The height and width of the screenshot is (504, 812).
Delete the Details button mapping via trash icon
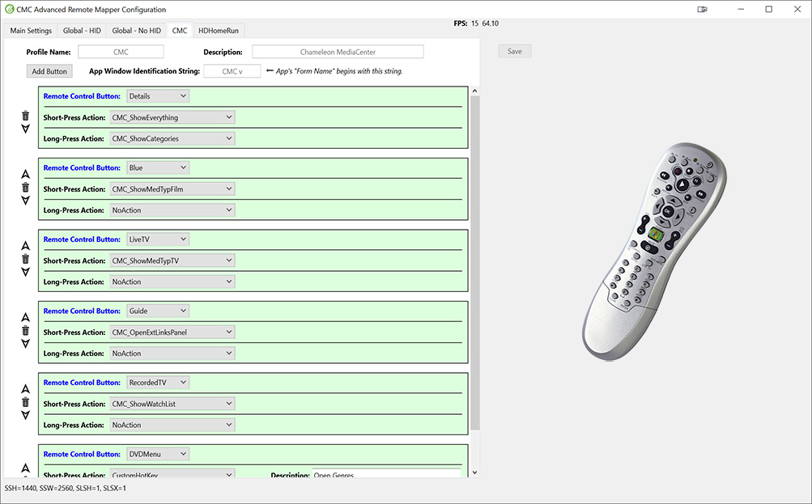[25, 116]
